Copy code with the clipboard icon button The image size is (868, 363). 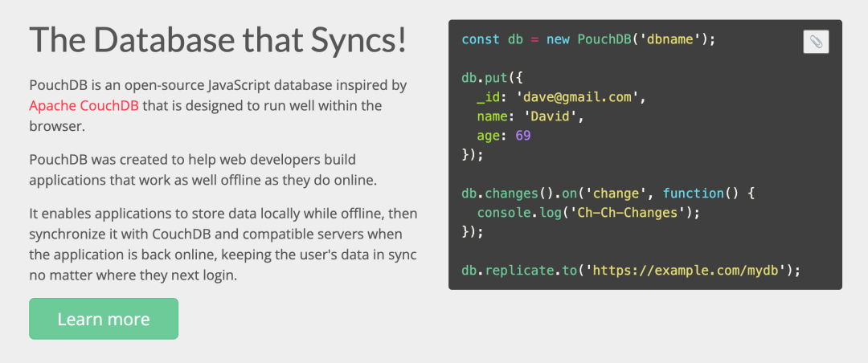pyautogui.click(x=816, y=42)
